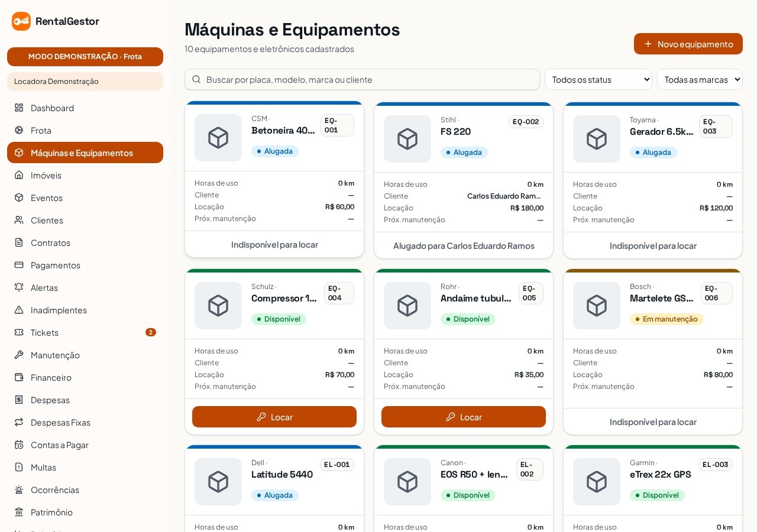The width and height of the screenshot is (757, 532).
Task: Click the EQ-001 code tag
Action: click(x=337, y=125)
